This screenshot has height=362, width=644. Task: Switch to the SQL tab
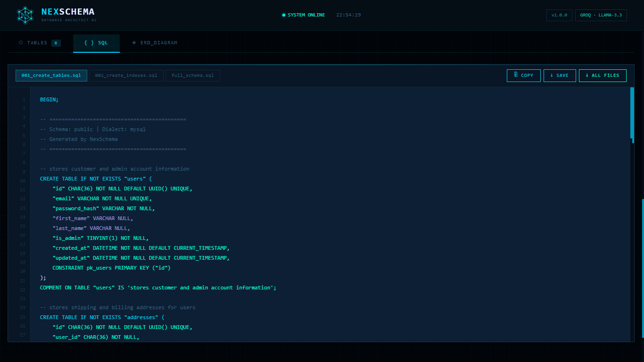coord(96,43)
